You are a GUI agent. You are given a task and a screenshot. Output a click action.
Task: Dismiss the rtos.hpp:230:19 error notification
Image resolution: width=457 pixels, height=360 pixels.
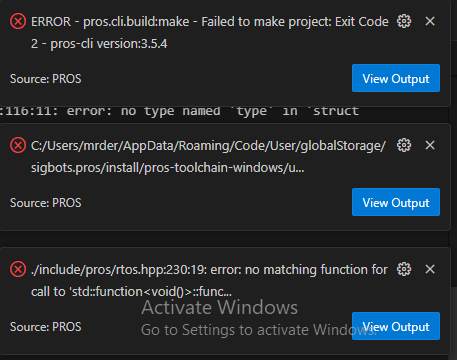click(430, 269)
